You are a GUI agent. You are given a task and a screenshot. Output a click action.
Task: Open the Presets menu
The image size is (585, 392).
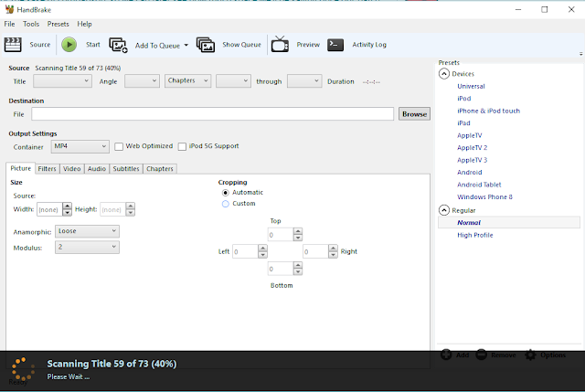58,24
